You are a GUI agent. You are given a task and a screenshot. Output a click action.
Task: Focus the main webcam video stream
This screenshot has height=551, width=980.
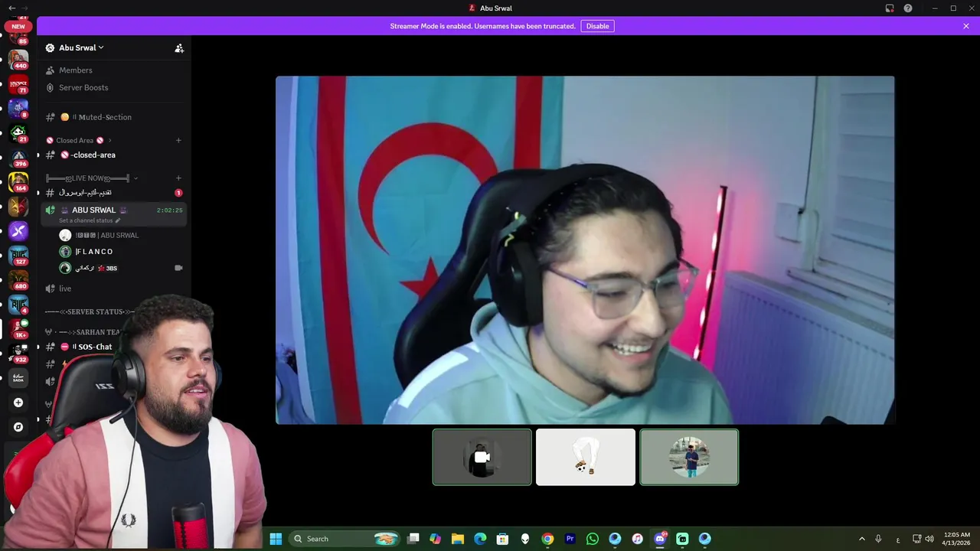[585, 250]
